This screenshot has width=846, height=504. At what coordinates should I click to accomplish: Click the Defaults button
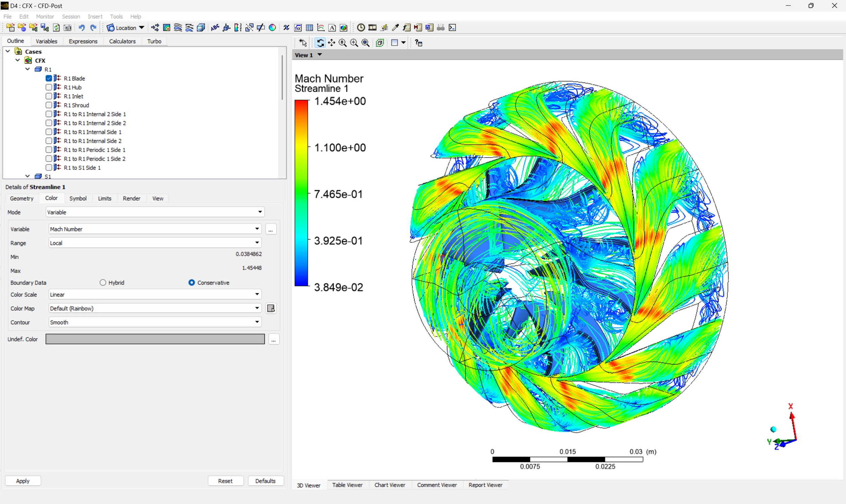pos(265,481)
